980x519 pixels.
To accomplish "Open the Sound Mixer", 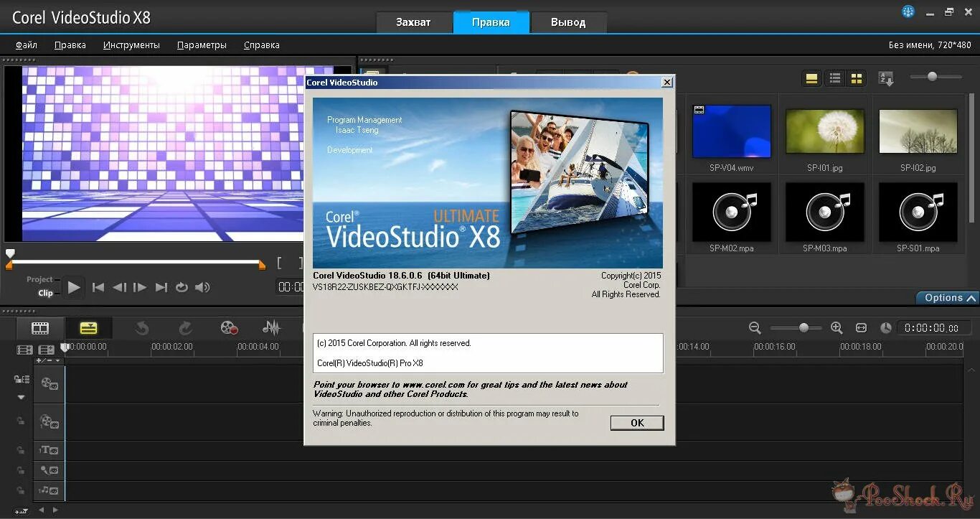I will [271, 328].
